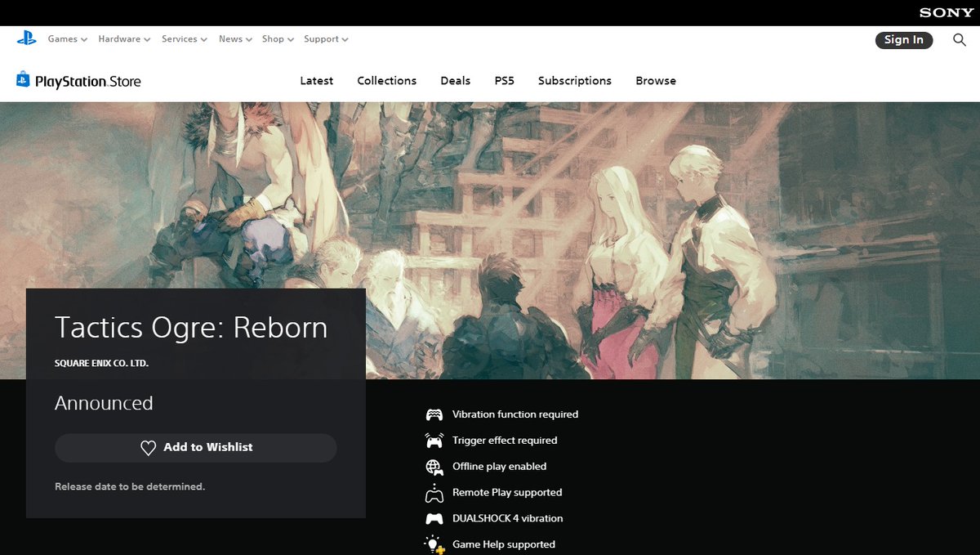
Task: Expand the Hardware dropdown menu
Action: pyautogui.click(x=124, y=39)
